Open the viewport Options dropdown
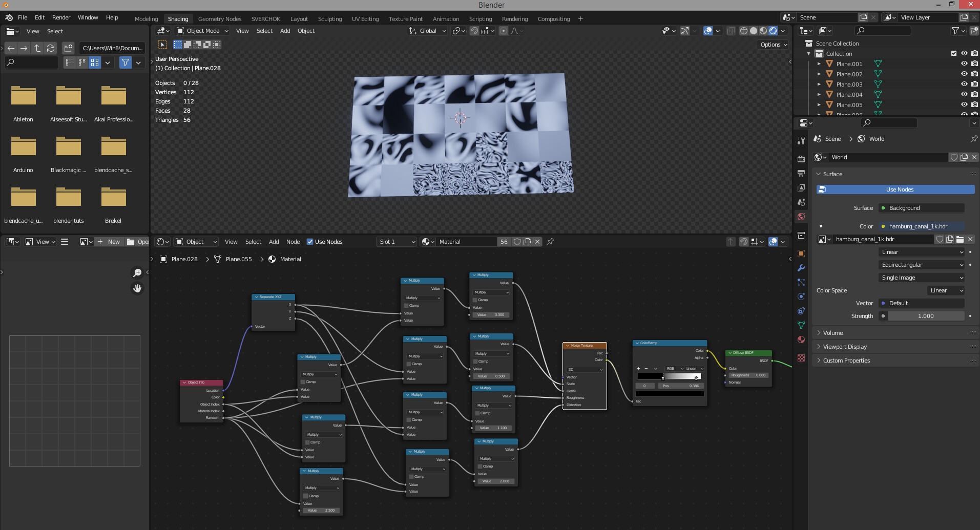980x530 pixels. pos(774,45)
